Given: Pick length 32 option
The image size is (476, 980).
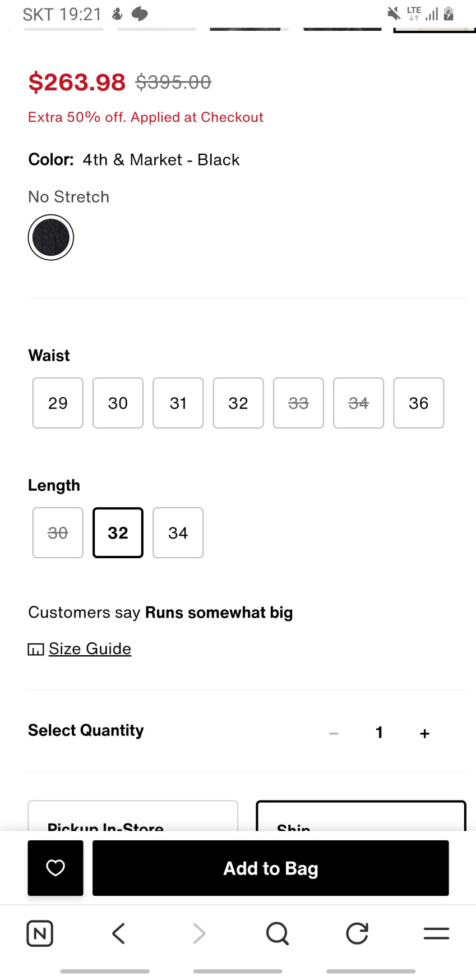Looking at the screenshot, I should (x=118, y=532).
